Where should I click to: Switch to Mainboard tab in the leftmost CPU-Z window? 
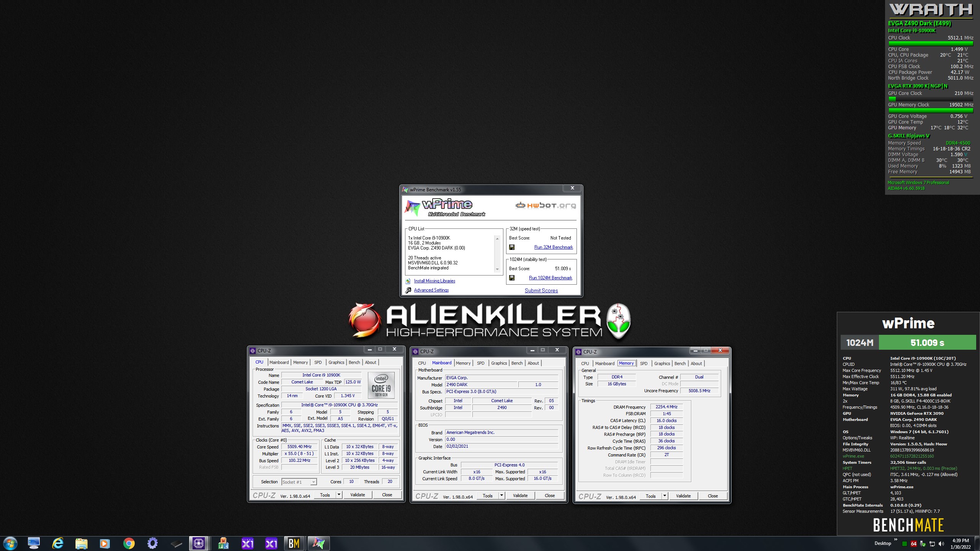pyautogui.click(x=279, y=362)
